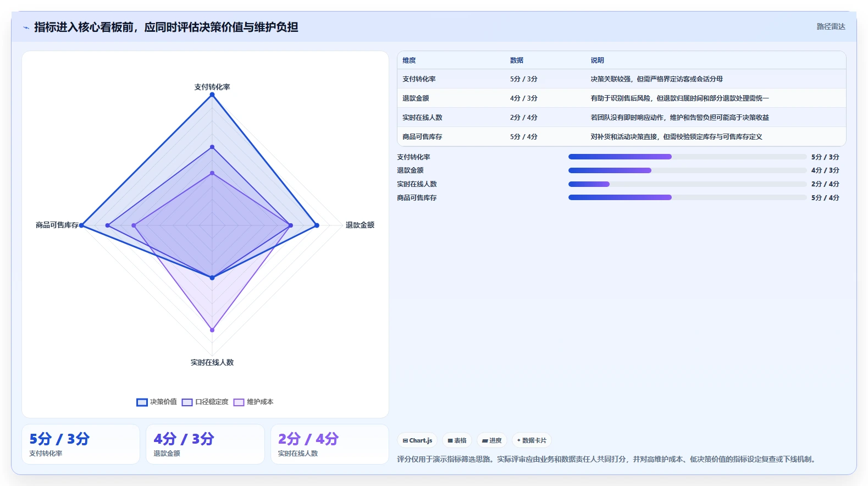868x486 pixels.
Task: Click the 有助于识别售后风险 description cell
Action: [680, 98]
